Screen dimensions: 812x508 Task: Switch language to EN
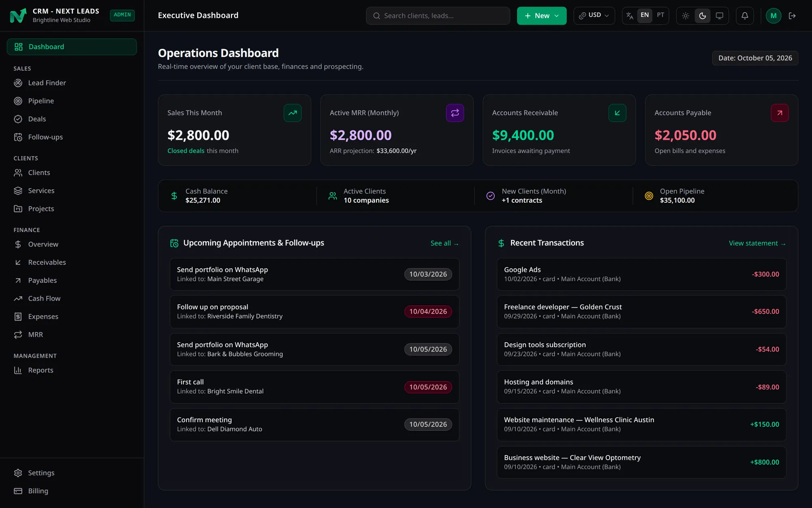[645, 15]
